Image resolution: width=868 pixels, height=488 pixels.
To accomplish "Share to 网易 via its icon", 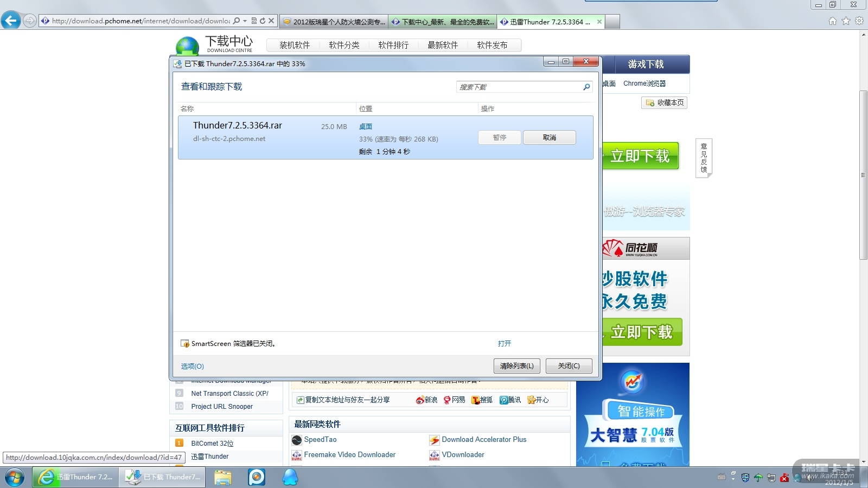I will [447, 400].
